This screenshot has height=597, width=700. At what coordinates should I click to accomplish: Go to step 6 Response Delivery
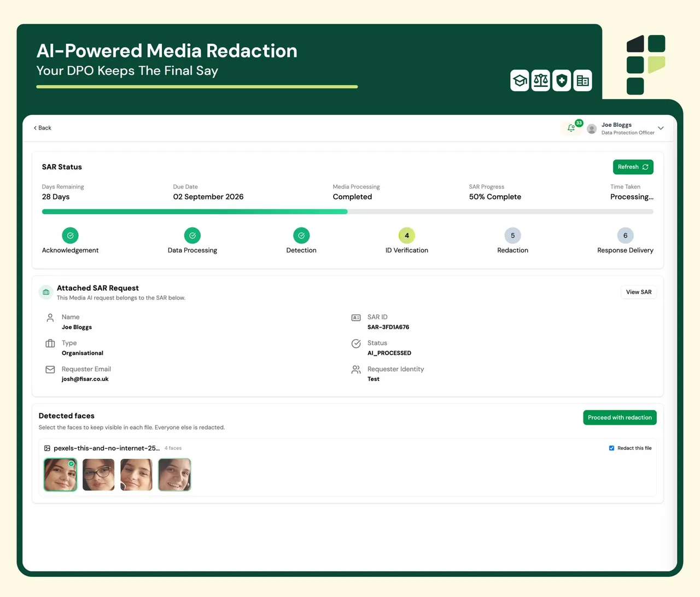pos(626,236)
